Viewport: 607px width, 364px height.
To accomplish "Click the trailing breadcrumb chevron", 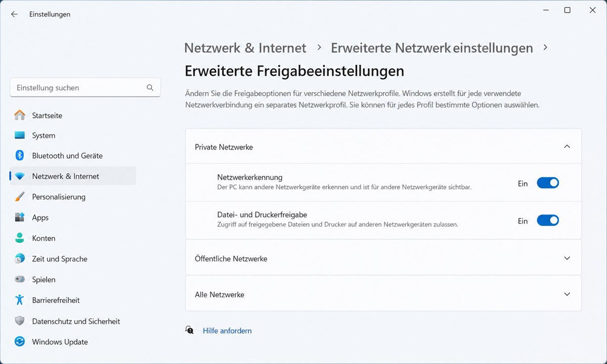I will point(545,47).
